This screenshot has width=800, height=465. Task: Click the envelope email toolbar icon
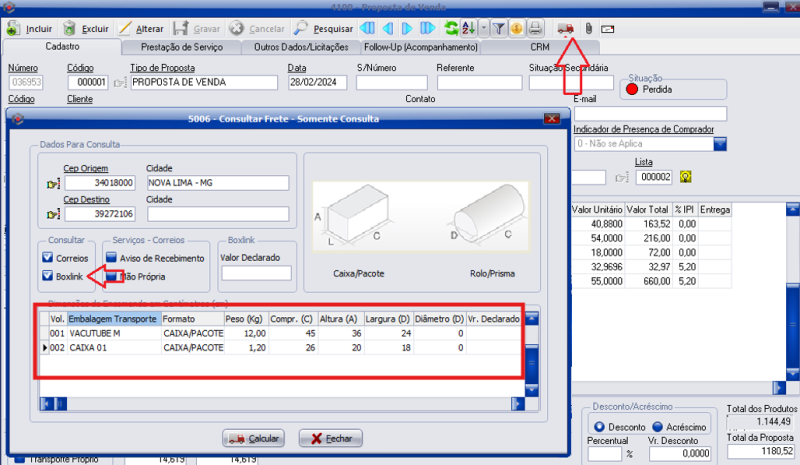click(607, 27)
